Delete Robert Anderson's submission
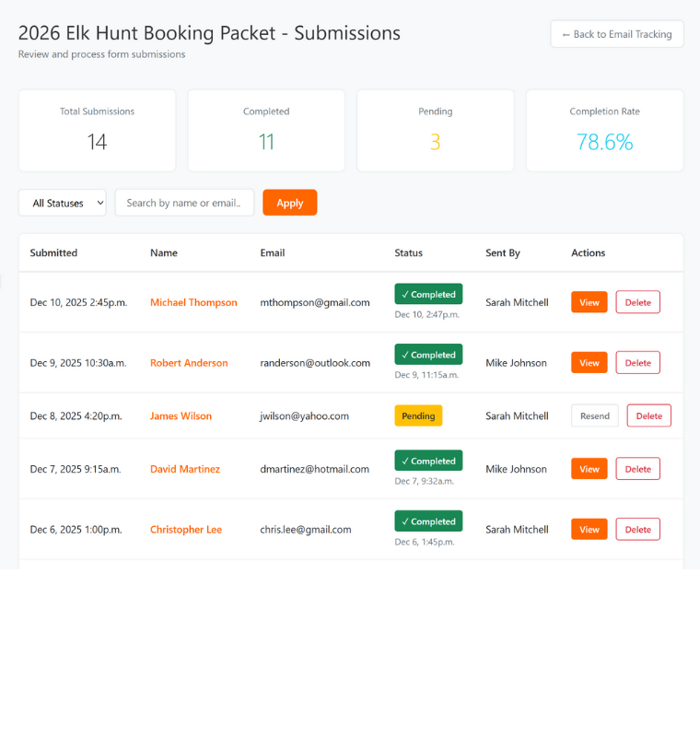700x737 pixels. 637,362
